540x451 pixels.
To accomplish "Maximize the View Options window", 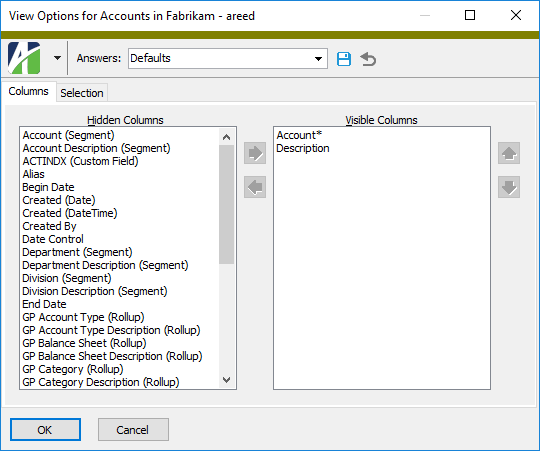I will coord(470,15).
